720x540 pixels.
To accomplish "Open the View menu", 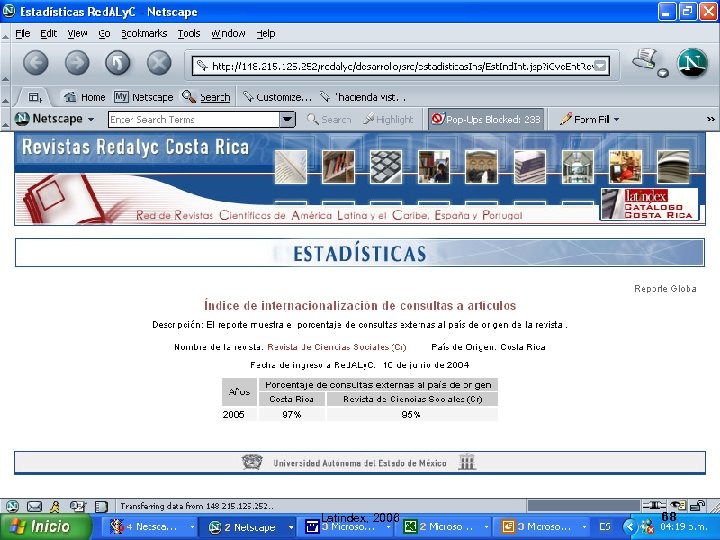I will tap(77, 34).
